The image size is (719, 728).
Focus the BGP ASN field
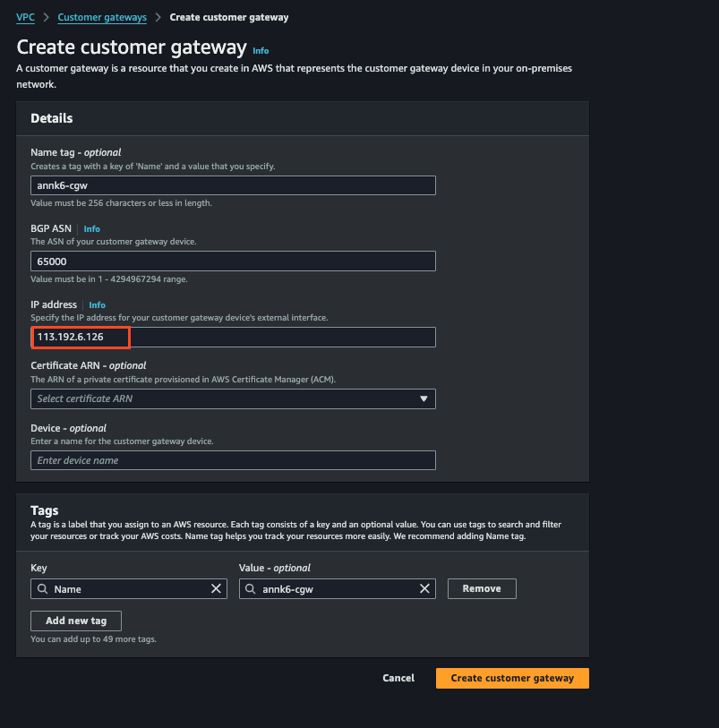point(233,261)
